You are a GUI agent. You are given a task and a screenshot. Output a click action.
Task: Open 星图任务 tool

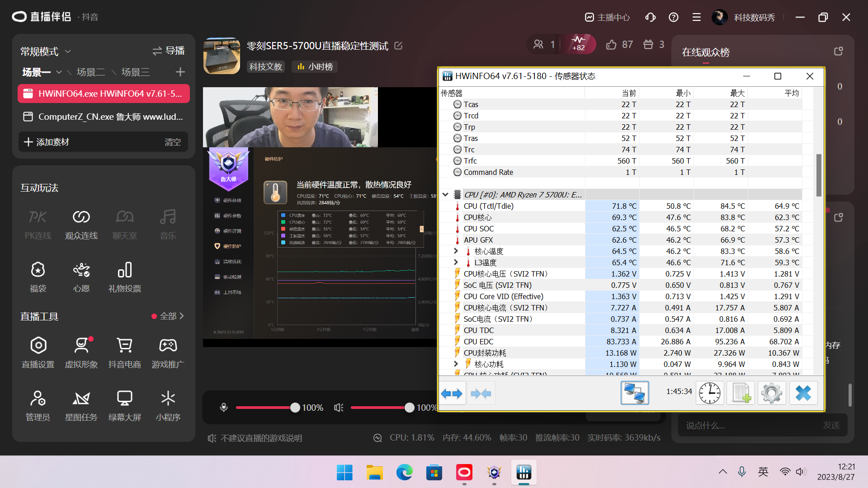pyautogui.click(x=81, y=406)
